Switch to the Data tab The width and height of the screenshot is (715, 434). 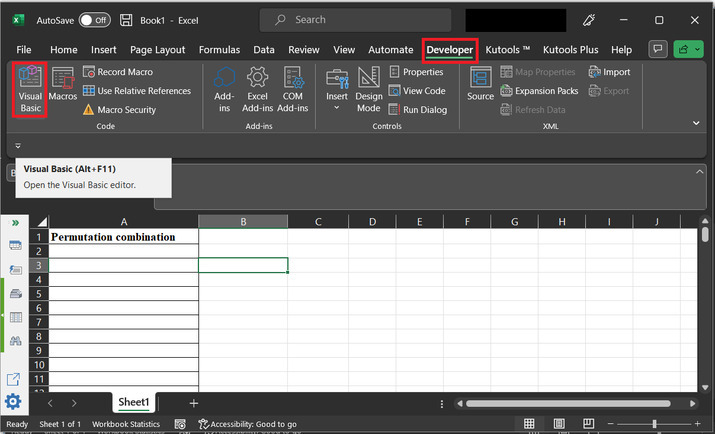point(264,50)
